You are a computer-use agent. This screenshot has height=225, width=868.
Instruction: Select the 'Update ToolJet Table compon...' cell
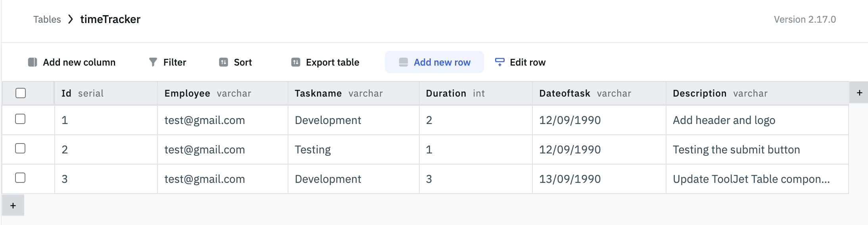tap(751, 179)
